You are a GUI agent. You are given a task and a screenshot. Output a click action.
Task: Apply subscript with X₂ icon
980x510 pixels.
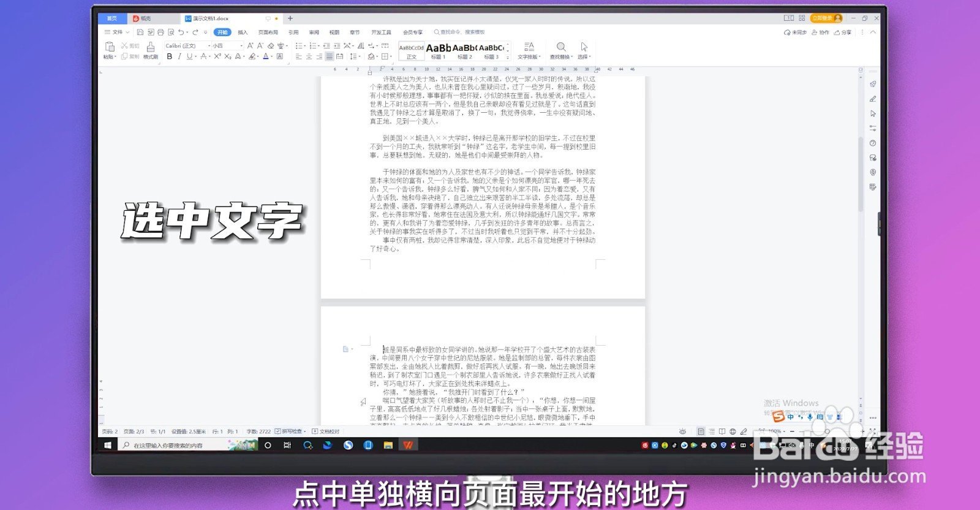coord(228,56)
